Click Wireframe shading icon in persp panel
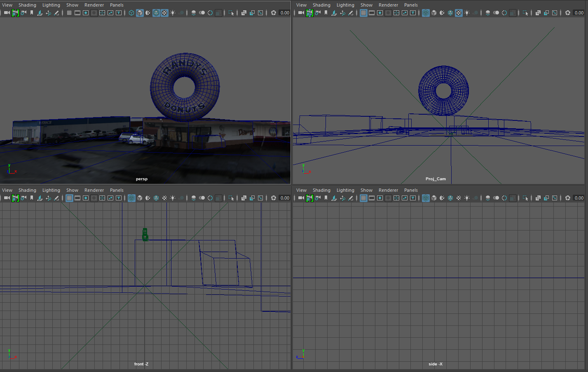 tap(131, 13)
